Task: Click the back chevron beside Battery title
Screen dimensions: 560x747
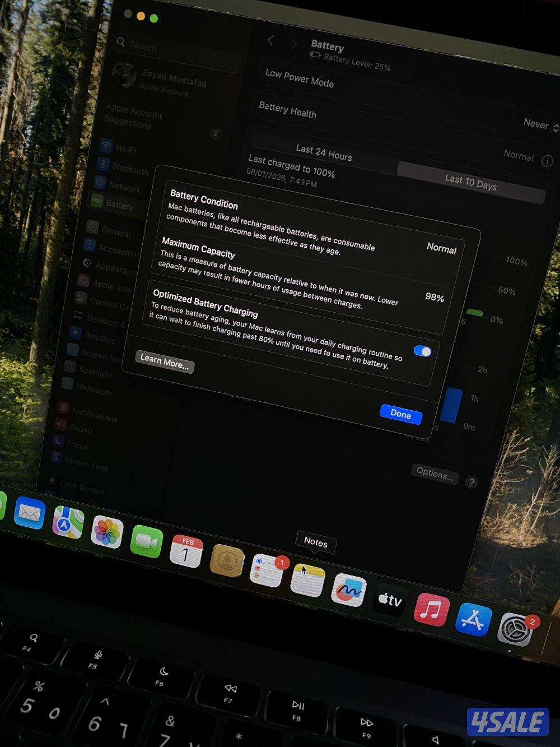Action: tap(271, 40)
